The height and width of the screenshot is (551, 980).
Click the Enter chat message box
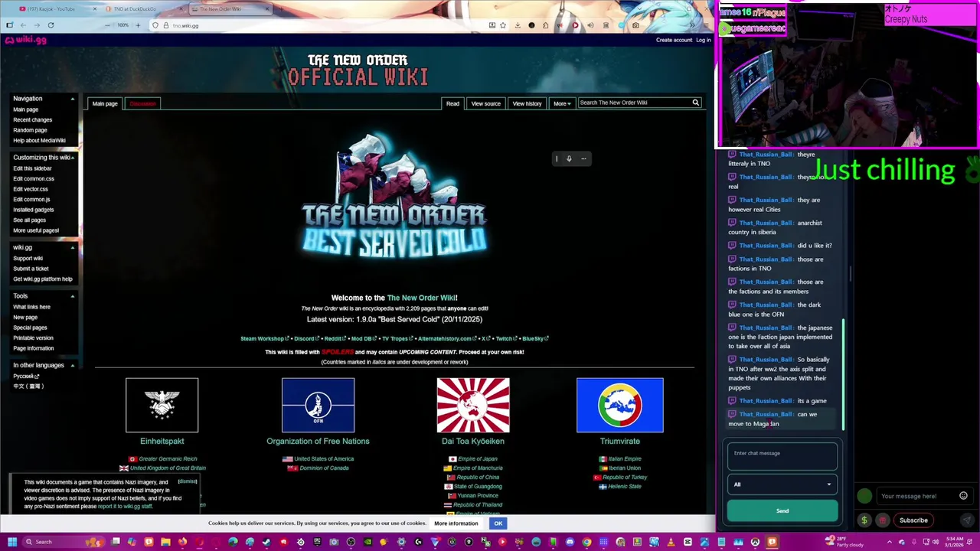click(782, 457)
